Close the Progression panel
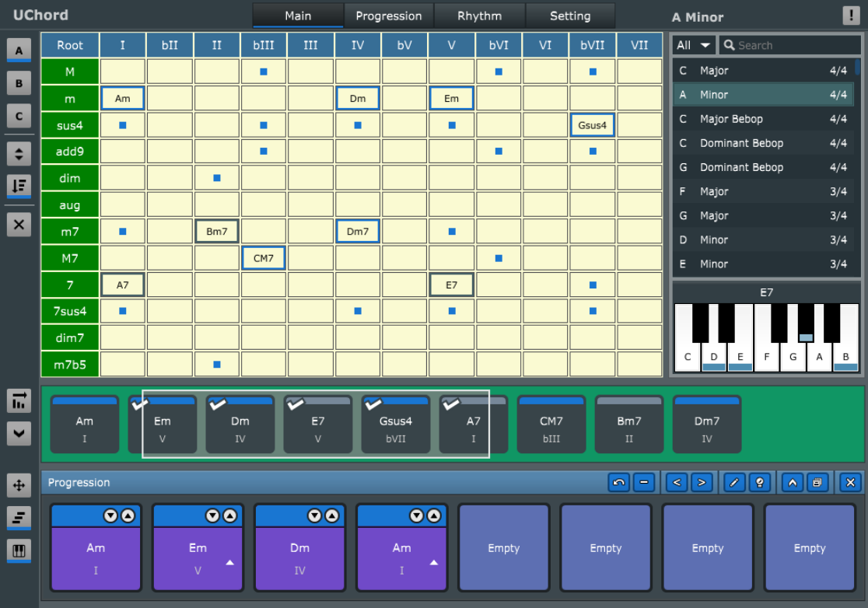Viewport: 868px width, 608px height. click(x=850, y=482)
